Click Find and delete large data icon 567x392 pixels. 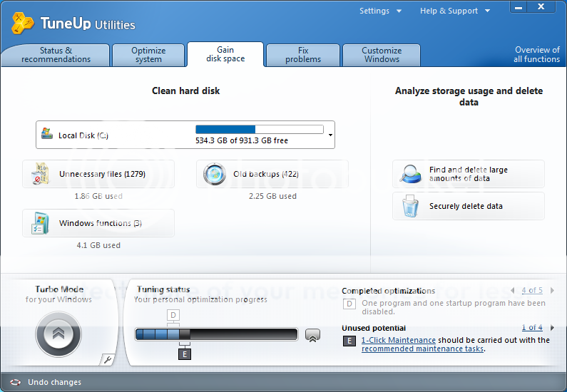(411, 174)
